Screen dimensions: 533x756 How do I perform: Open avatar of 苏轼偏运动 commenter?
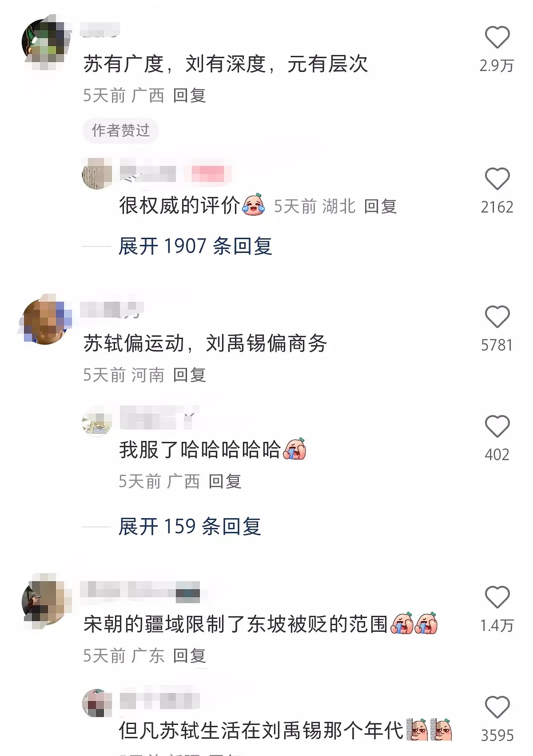point(46,321)
